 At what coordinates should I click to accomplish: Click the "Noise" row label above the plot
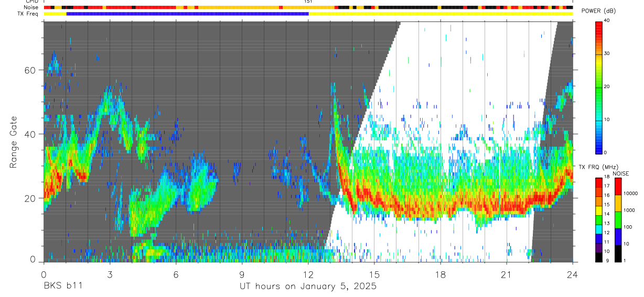tap(30, 8)
